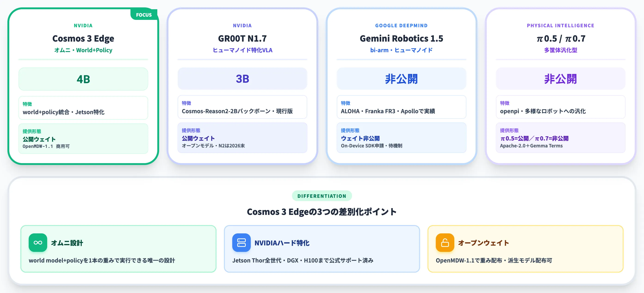Click the DIFFERENTIATION pill label
This screenshot has width=644, height=293.
click(x=322, y=196)
